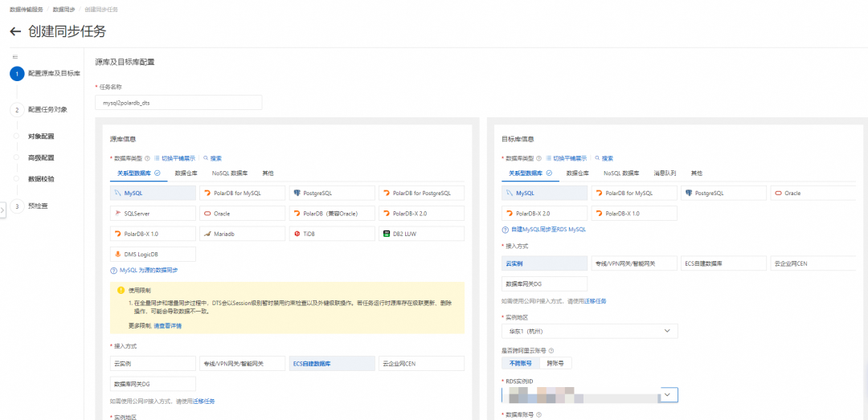This screenshot has width=868, height=420.
Task: Click step 2 circle 配置任务对象
Action: click(x=17, y=109)
